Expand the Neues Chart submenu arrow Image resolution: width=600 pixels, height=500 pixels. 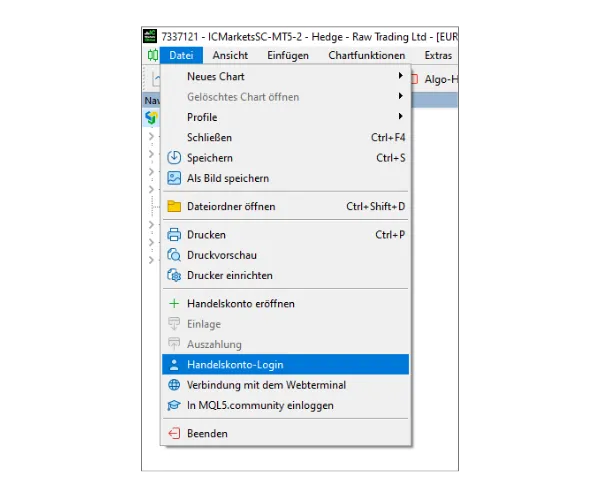tap(400, 76)
